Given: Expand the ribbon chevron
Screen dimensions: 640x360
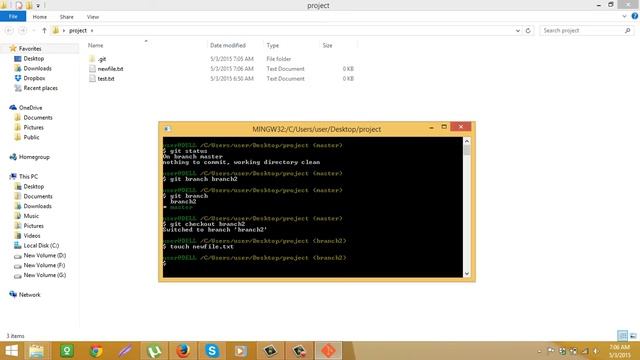Looking at the screenshot, I should [624, 16].
